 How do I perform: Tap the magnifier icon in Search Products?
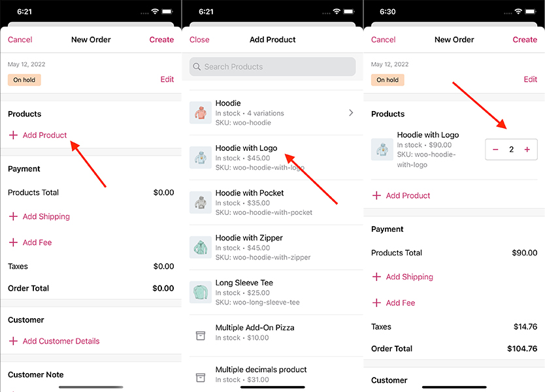click(197, 67)
